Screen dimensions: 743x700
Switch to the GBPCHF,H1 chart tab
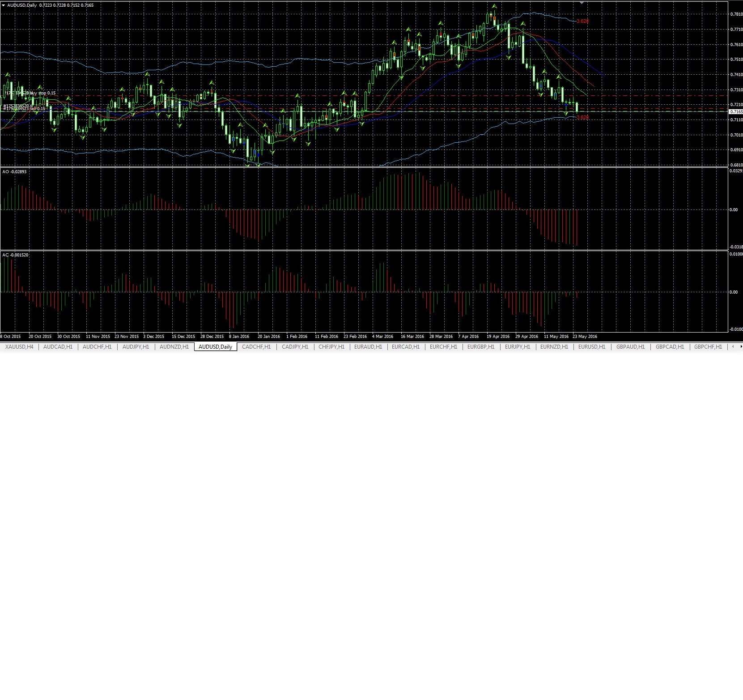[708, 347]
